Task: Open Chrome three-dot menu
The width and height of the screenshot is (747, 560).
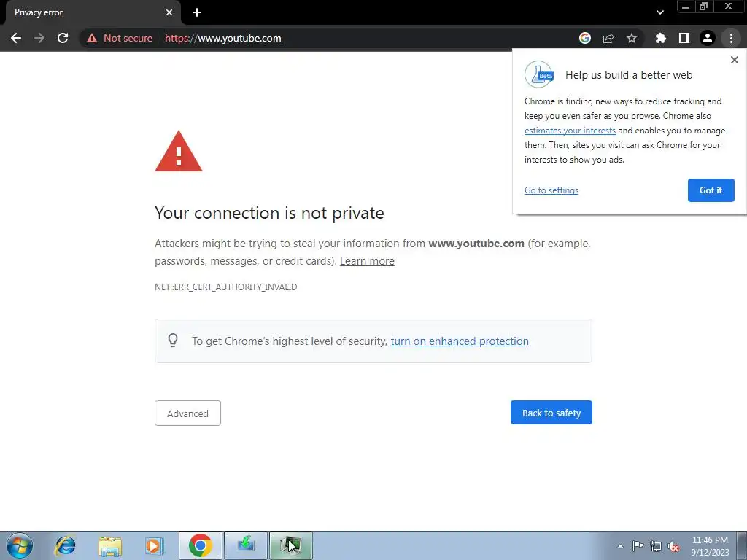Action: pos(731,38)
